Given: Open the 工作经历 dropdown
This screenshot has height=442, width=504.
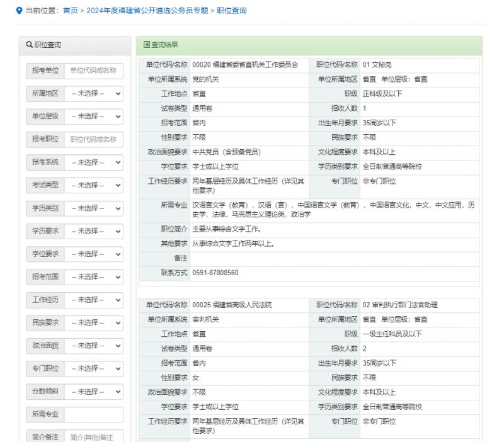Looking at the screenshot, I should (93, 300).
